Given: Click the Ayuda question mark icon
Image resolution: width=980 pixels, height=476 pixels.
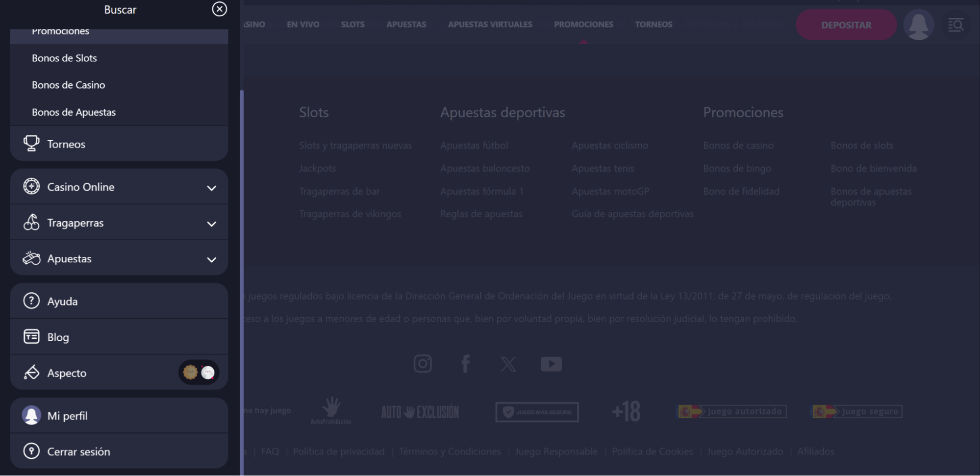Looking at the screenshot, I should (x=31, y=301).
